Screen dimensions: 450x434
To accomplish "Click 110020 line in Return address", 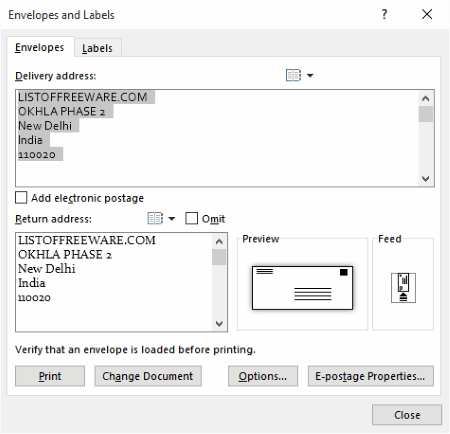I will click(34, 297).
